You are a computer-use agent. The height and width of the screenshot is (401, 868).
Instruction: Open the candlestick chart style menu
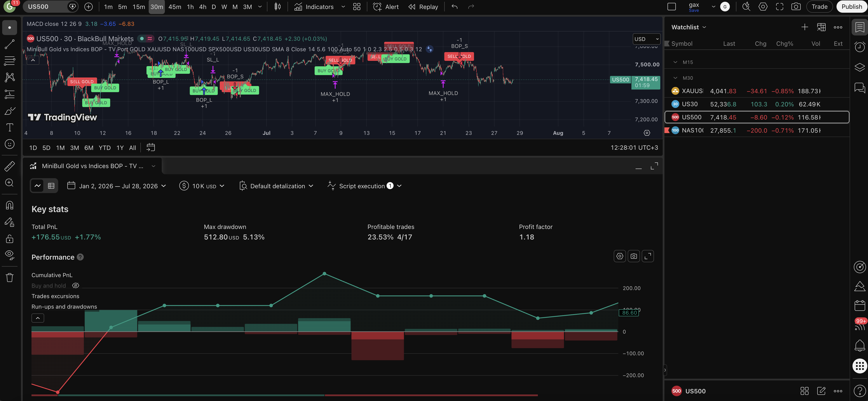pyautogui.click(x=278, y=7)
